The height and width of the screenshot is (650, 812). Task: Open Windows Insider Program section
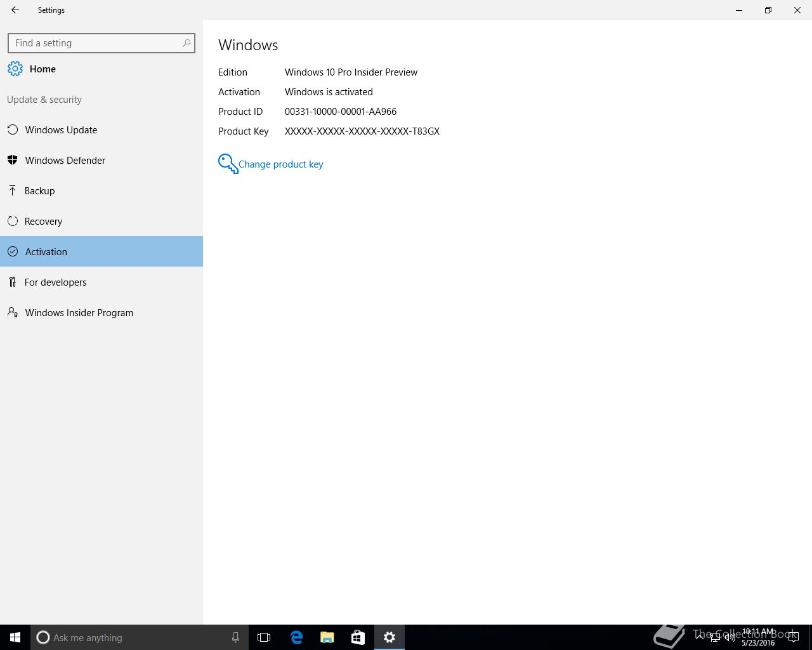(101, 313)
